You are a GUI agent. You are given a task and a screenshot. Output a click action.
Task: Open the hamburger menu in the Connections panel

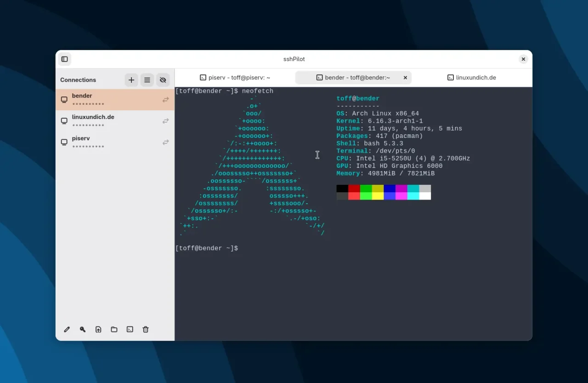pos(147,80)
